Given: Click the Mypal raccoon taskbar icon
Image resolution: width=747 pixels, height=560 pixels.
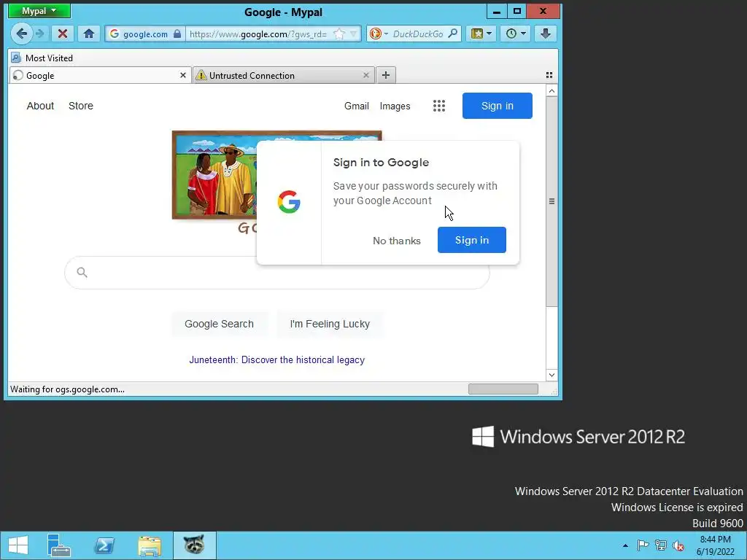Looking at the screenshot, I should (x=194, y=545).
